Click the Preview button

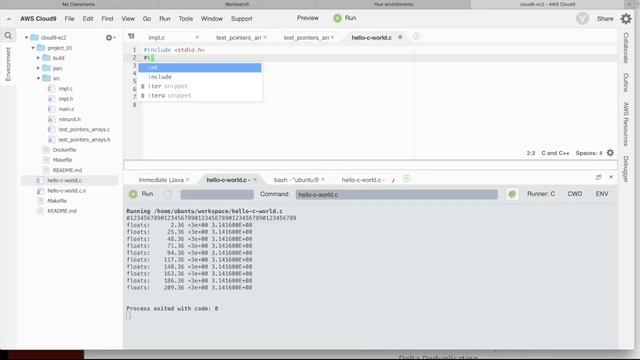pyautogui.click(x=308, y=18)
